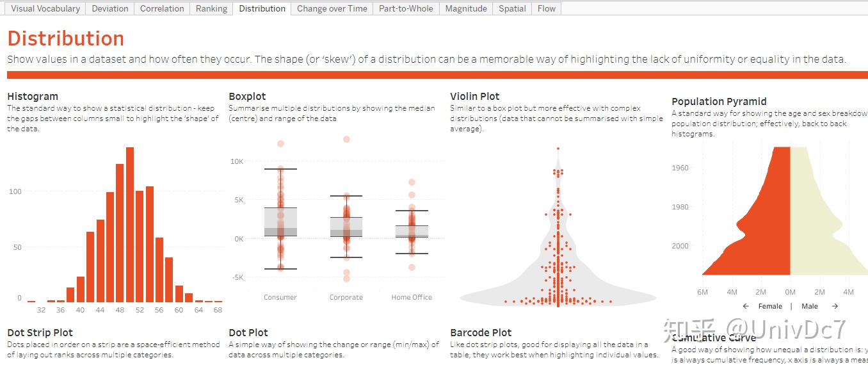Select the Consumer boxplot box
This screenshot has width=868, height=365.
[x=280, y=222]
